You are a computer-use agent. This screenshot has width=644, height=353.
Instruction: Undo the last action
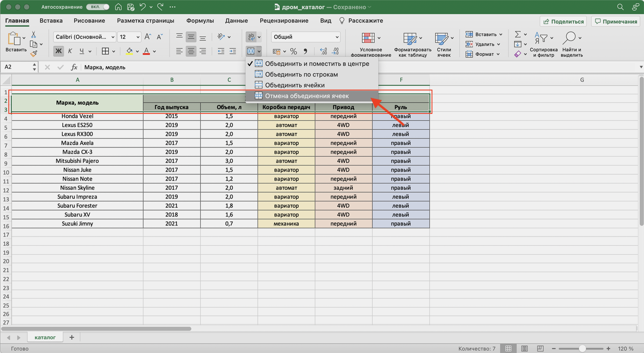(143, 7)
